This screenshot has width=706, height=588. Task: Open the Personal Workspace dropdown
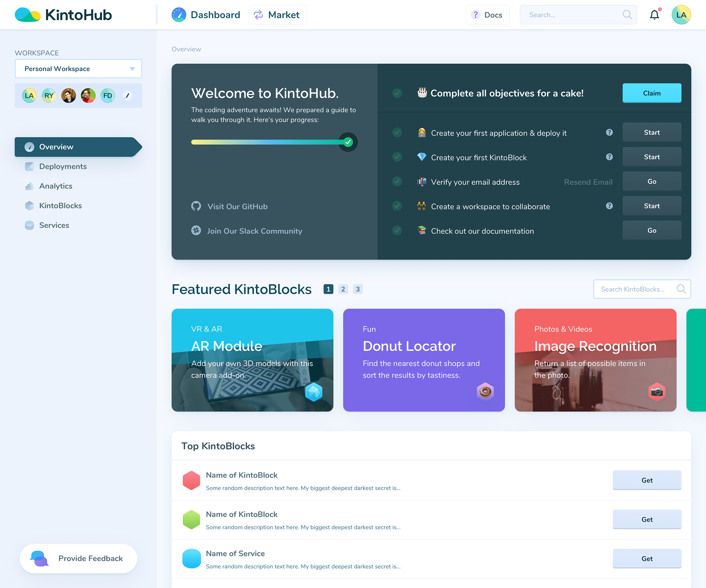pos(78,69)
